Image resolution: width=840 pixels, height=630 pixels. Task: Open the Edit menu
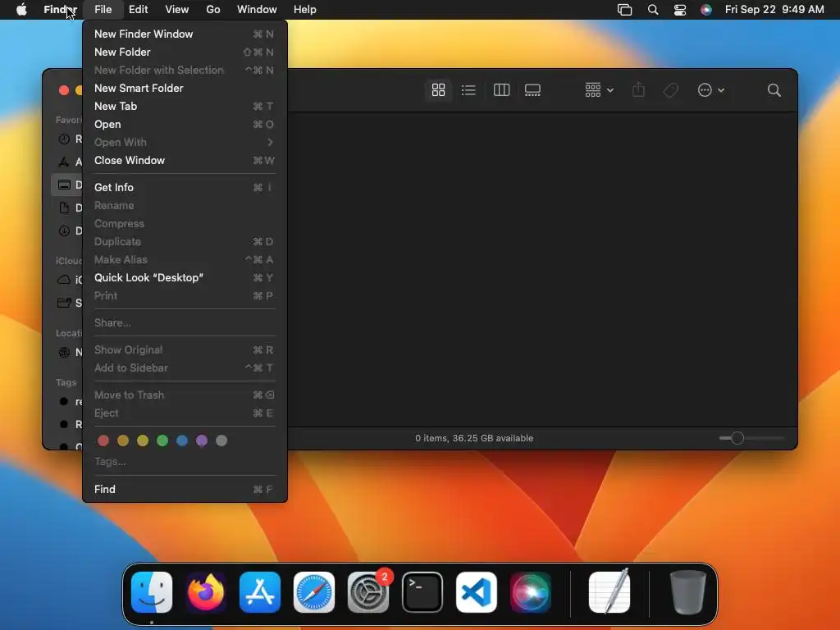coord(138,10)
